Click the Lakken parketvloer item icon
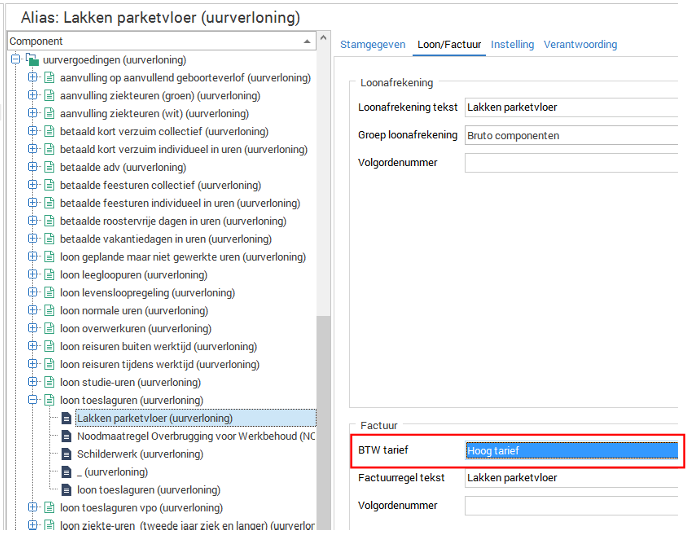 pos(67,418)
